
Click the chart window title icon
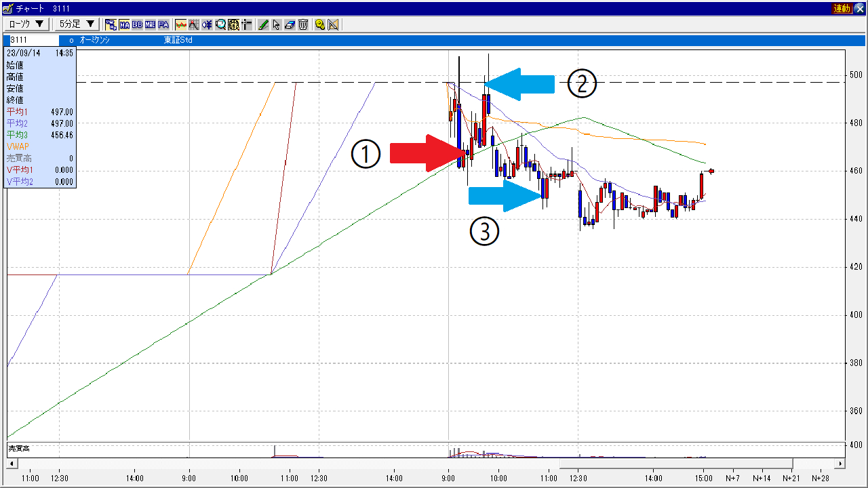[x=7, y=8]
